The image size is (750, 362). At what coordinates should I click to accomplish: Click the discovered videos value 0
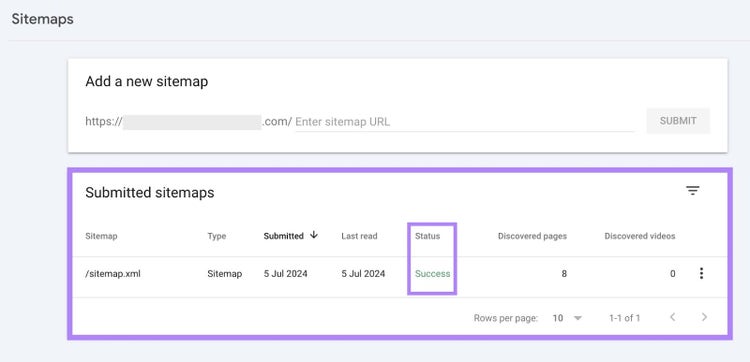pos(673,274)
